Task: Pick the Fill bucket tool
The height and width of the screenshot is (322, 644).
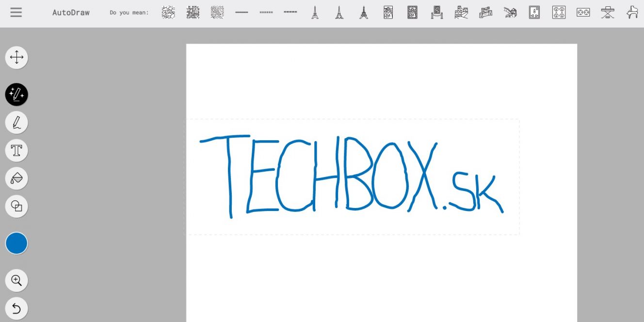Action: [x=16, y=178]
